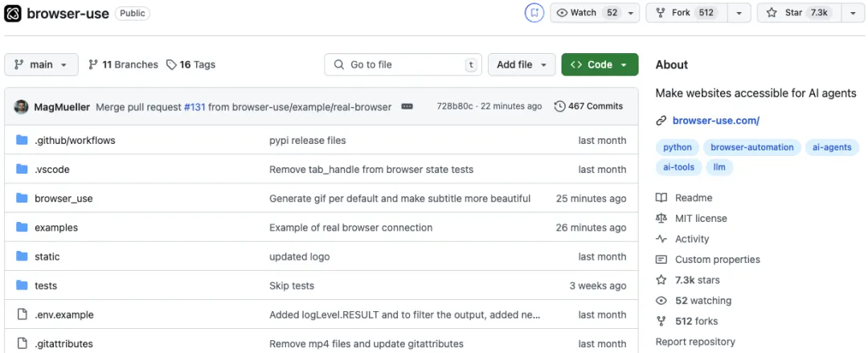Select the llm topic tag
The height and width of the screenshot is (353, 868).
tap(719, 167)
